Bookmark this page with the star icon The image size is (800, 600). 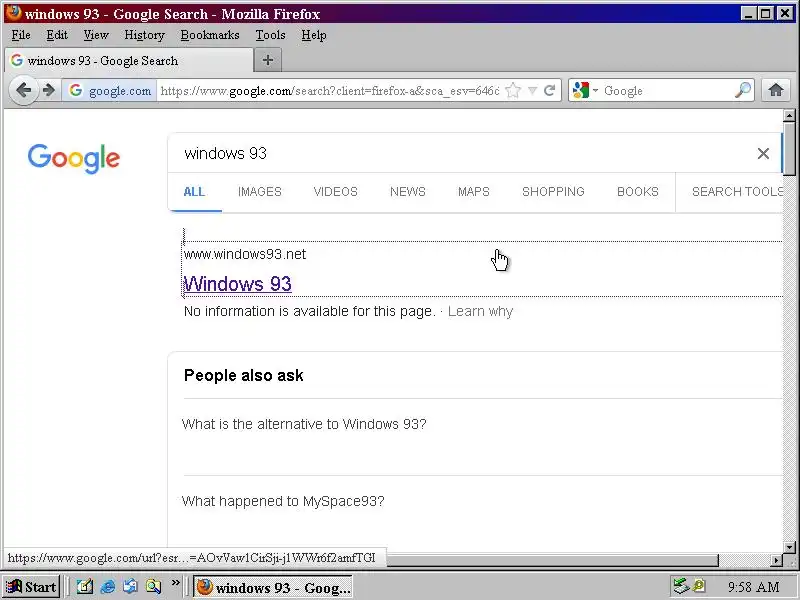click(513, 91)
